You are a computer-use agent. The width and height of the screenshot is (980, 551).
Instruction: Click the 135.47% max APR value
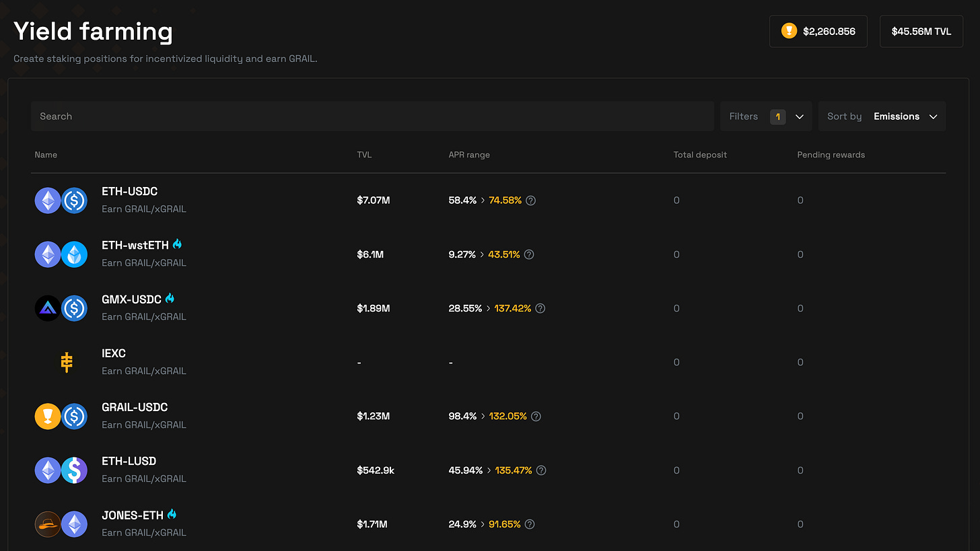pyautogui.click(x=514, y=470)
